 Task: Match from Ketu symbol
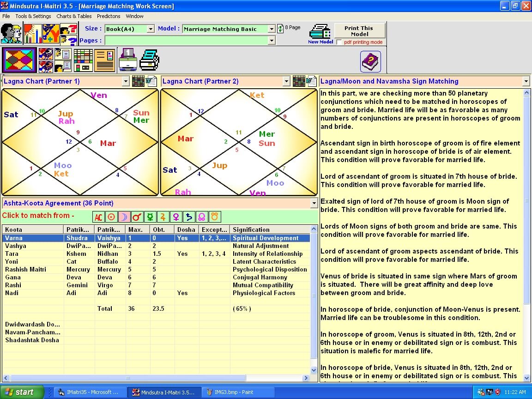[x=214, y=217]
